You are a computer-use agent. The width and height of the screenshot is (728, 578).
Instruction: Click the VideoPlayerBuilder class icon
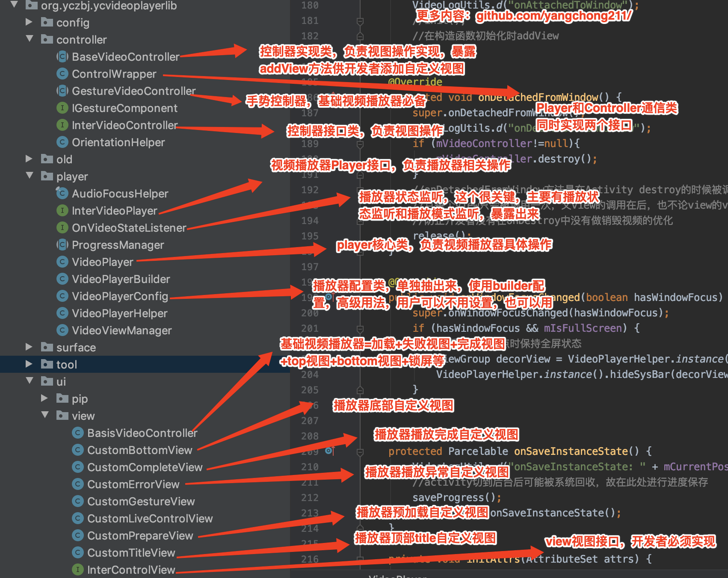(x=62, y=279)
